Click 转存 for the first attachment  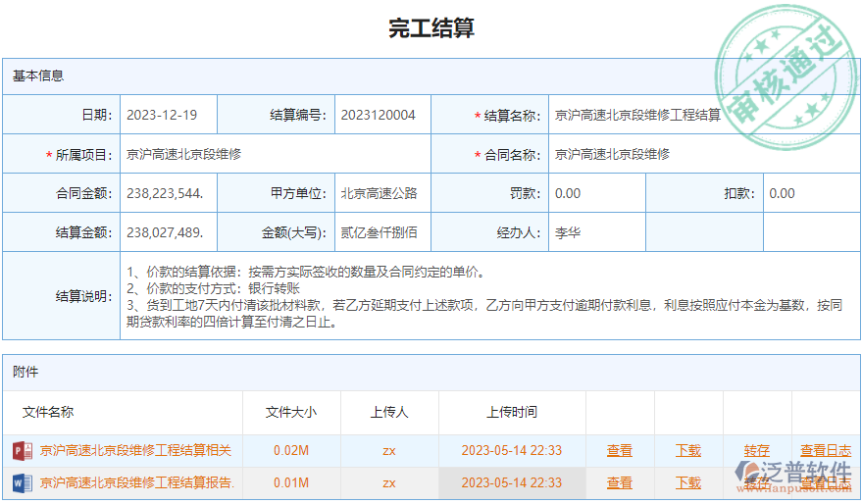[x=756, y=451]
